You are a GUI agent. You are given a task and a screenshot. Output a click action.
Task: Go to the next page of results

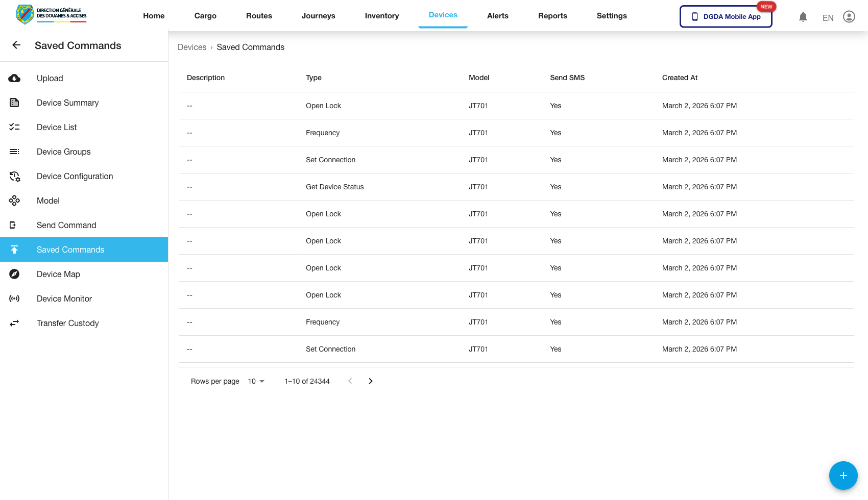[371, 381]
